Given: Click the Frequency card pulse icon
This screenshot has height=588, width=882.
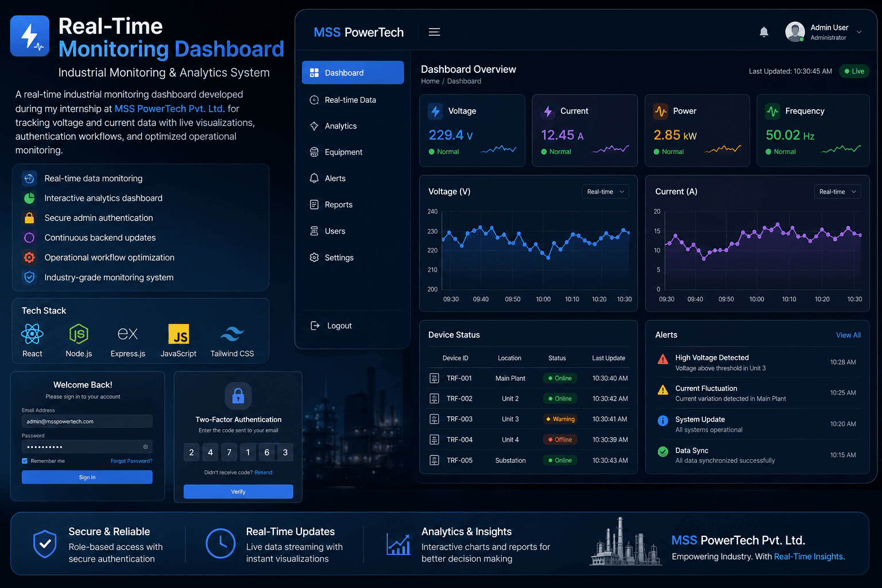Looking at the screenshot, I should point(773,111).
